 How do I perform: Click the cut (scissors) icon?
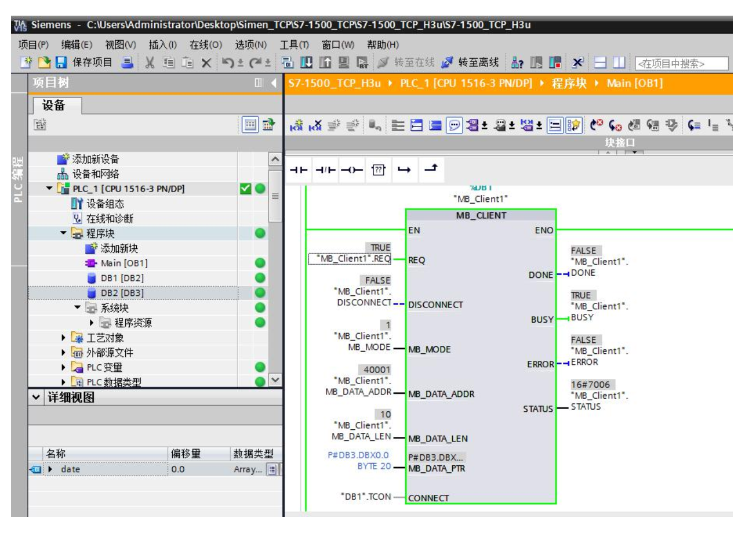point(150,63)
